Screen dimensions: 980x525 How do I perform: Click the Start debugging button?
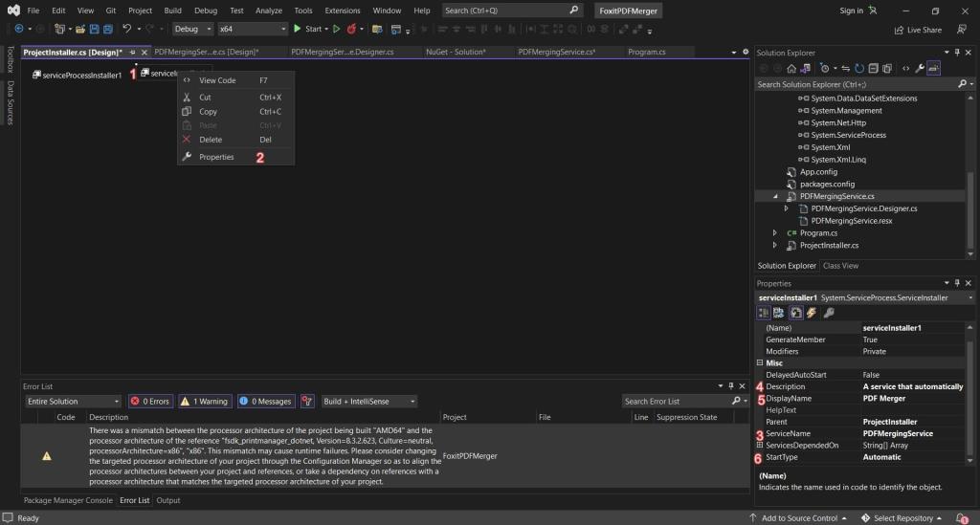point(307,29)
